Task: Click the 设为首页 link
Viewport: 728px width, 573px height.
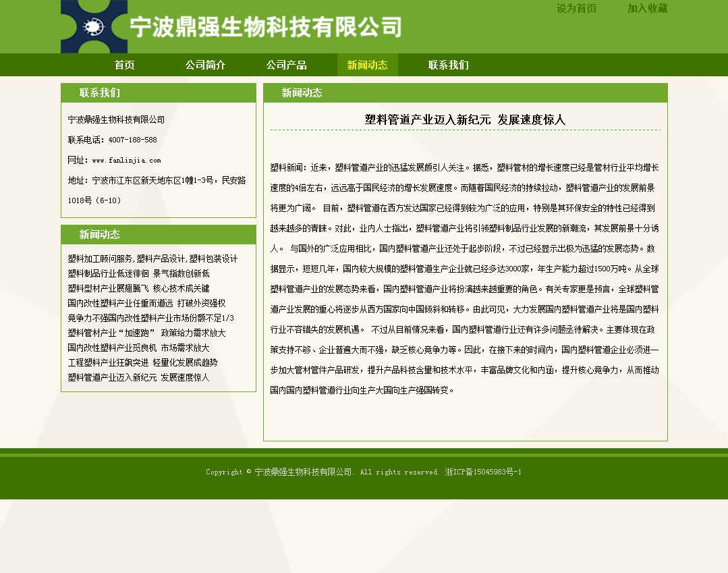Action: [x=576, y=8]
